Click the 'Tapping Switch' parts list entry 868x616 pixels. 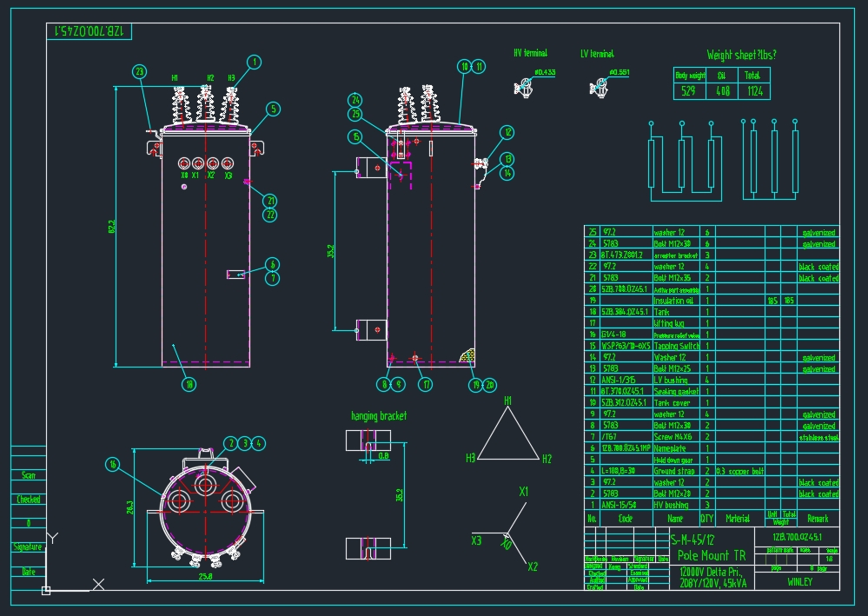(x=676, y=346)
